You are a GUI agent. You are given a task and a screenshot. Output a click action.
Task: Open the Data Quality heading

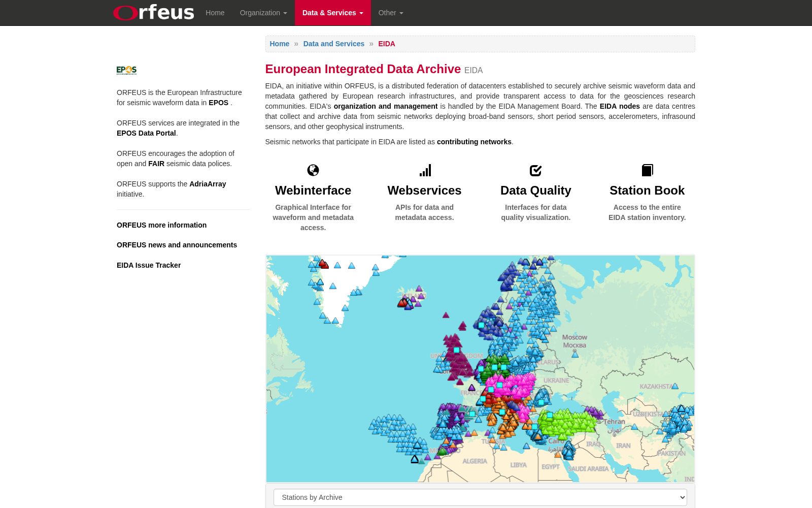(x=536, y=190)
